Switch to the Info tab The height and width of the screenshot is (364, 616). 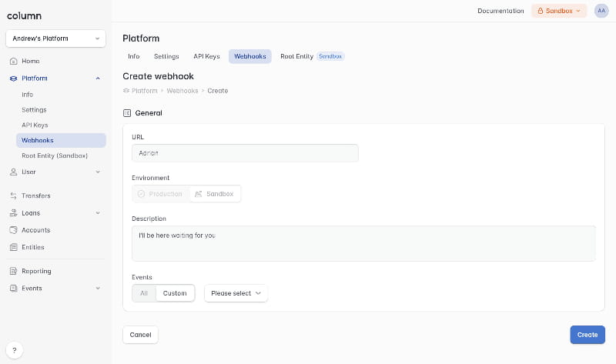coord(133,56)
